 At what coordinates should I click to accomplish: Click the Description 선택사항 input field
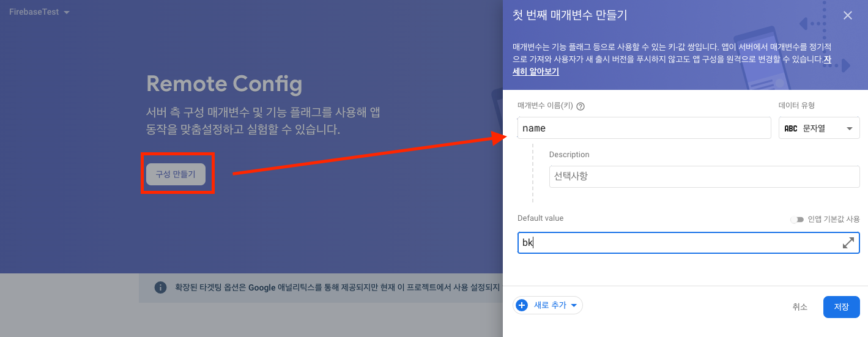tap(703, 177)
